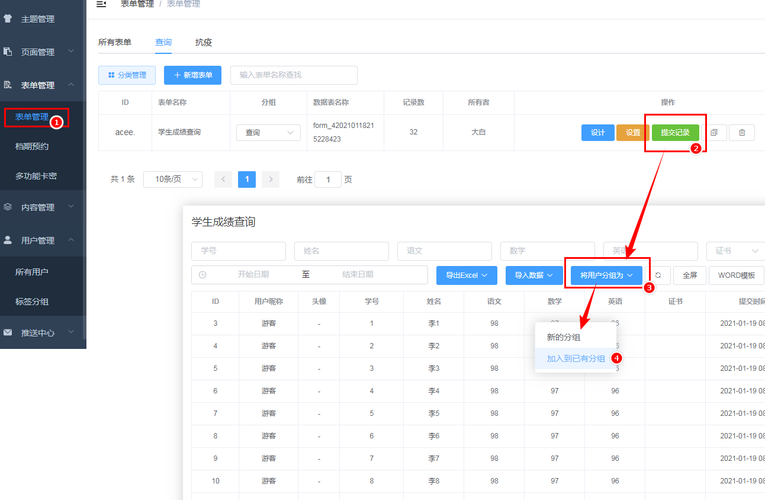
Task: Click 用户昵称 column header
Action: click(x=268, y=301)
